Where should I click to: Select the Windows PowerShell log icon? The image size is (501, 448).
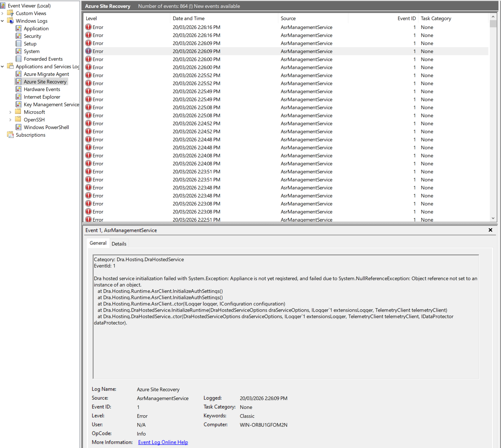(19, 127)
